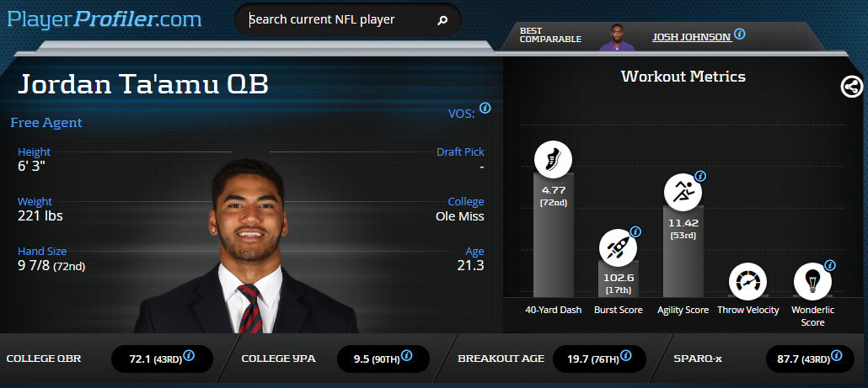Open info icon beside Josh Johnson
Screen dimensions: 868x388
[x=739, y=35]
